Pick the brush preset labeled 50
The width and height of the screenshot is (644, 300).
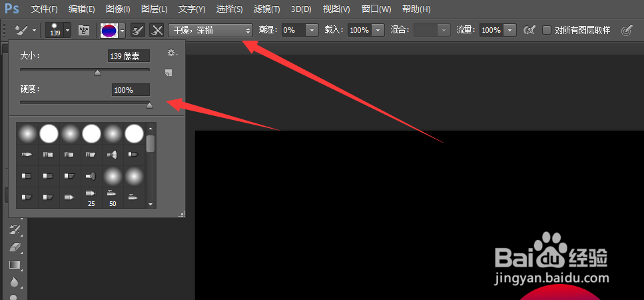coord(113,198)
